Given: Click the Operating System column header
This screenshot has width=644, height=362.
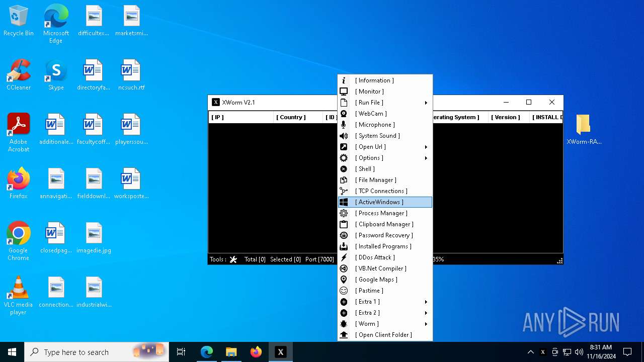Looking at the screenshot, I should click(459, 117).
